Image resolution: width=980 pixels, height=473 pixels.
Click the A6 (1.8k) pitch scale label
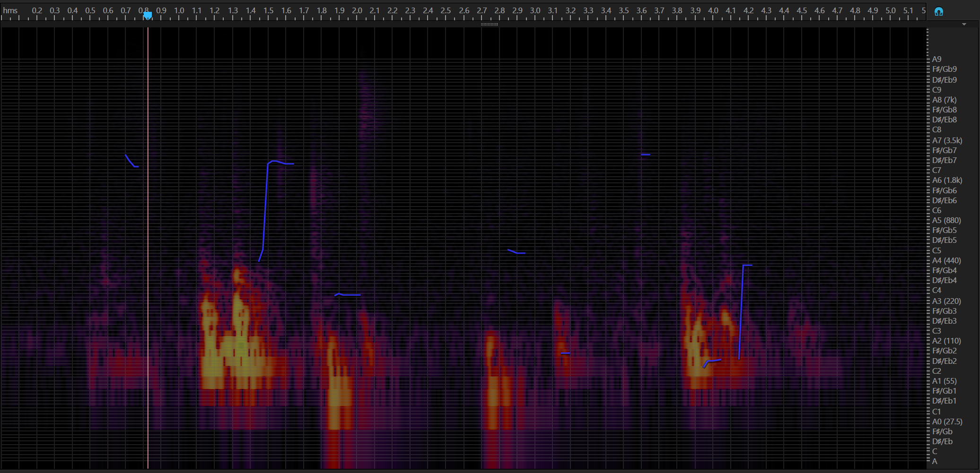[x=947, y=180]
